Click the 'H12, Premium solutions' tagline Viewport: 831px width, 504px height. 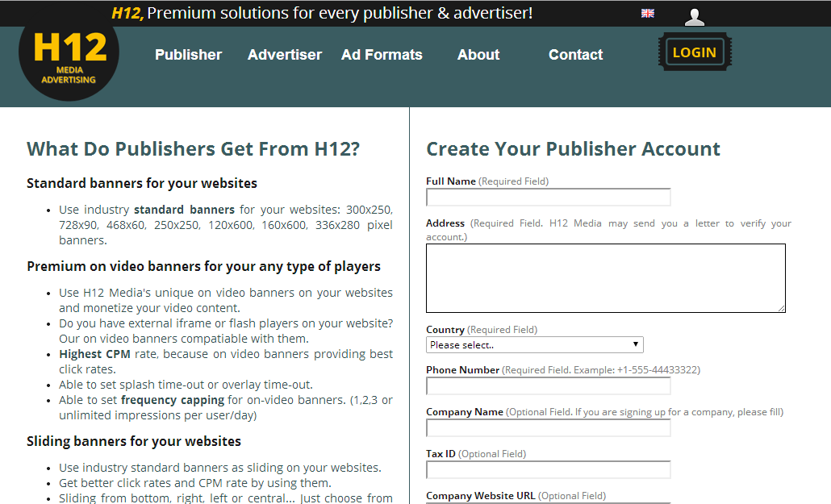tap(322, 13)
